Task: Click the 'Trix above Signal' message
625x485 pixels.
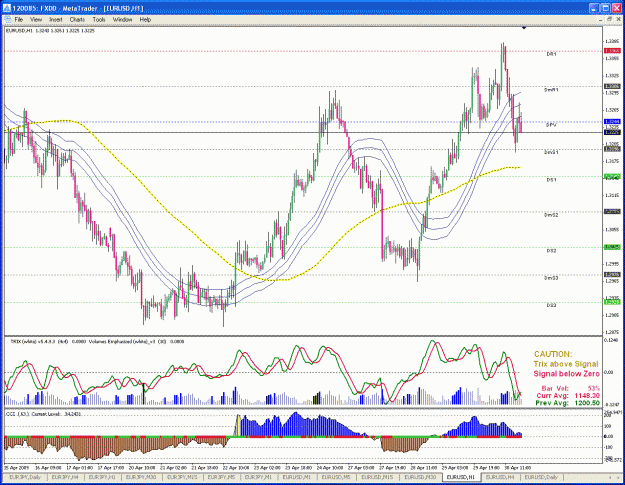Action: tap(566, 364)
